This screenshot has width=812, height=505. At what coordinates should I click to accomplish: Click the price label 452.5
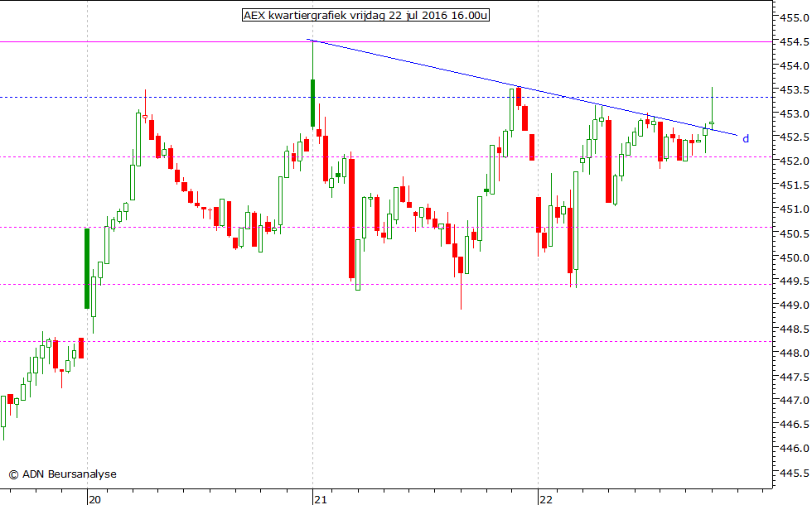tap(795, 137)
